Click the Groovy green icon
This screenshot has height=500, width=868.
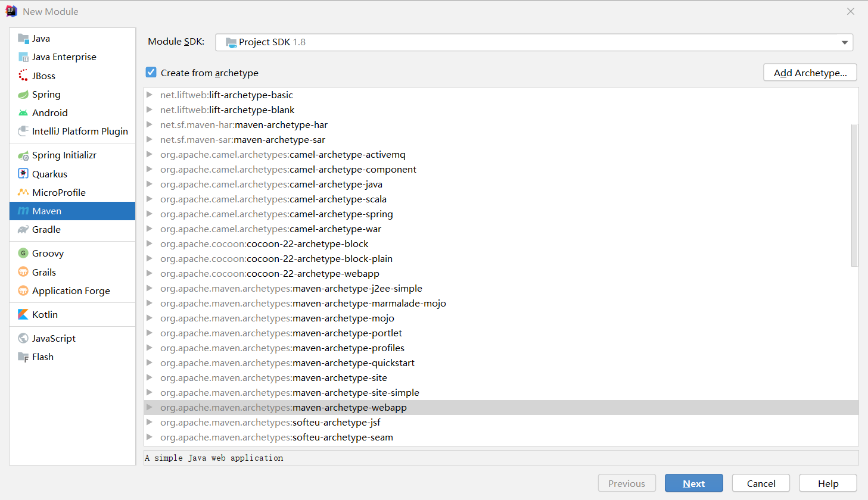click(23, 254)
